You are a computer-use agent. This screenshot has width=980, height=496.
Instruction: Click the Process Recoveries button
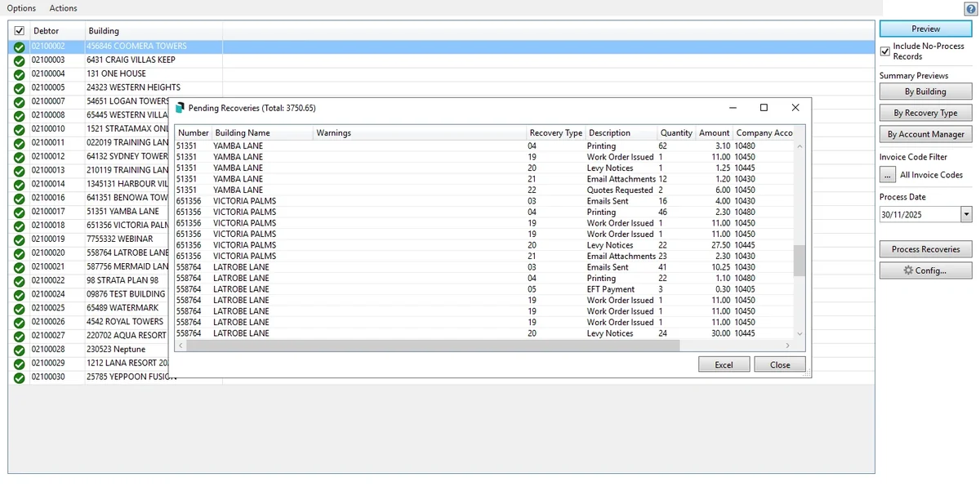(x=926, y=249)
